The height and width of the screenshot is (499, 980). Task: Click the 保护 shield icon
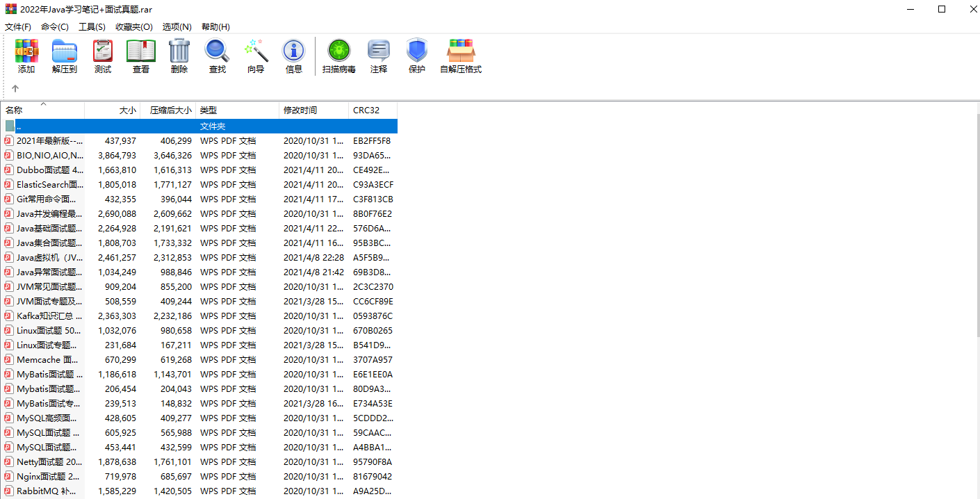pos(417,51)
